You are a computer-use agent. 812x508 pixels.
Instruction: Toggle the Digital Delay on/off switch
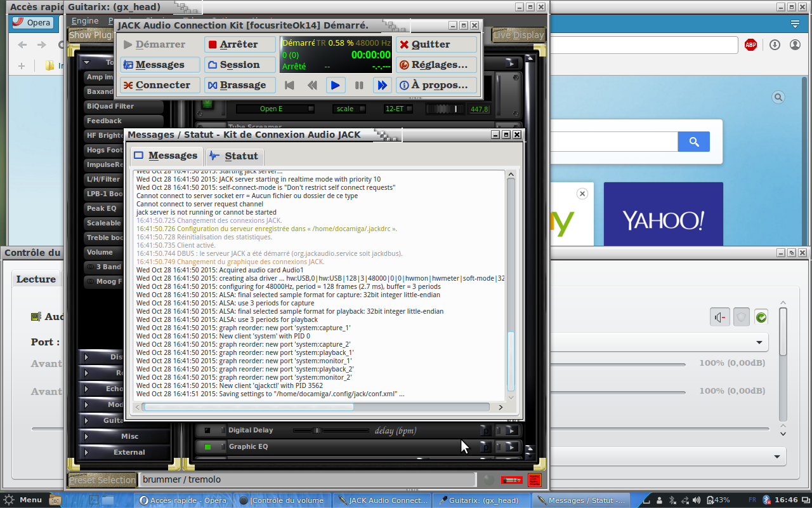pyautogui.click(x=207, y=431)
